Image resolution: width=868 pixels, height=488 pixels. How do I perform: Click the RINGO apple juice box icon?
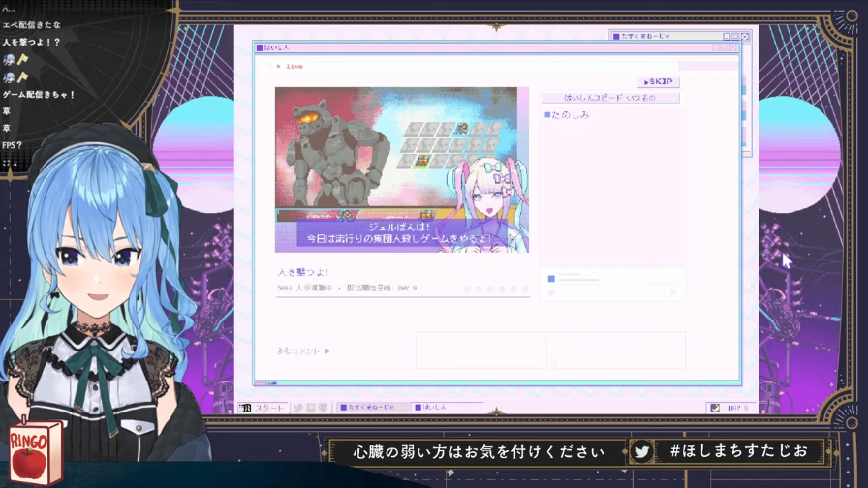coord(36,452)
